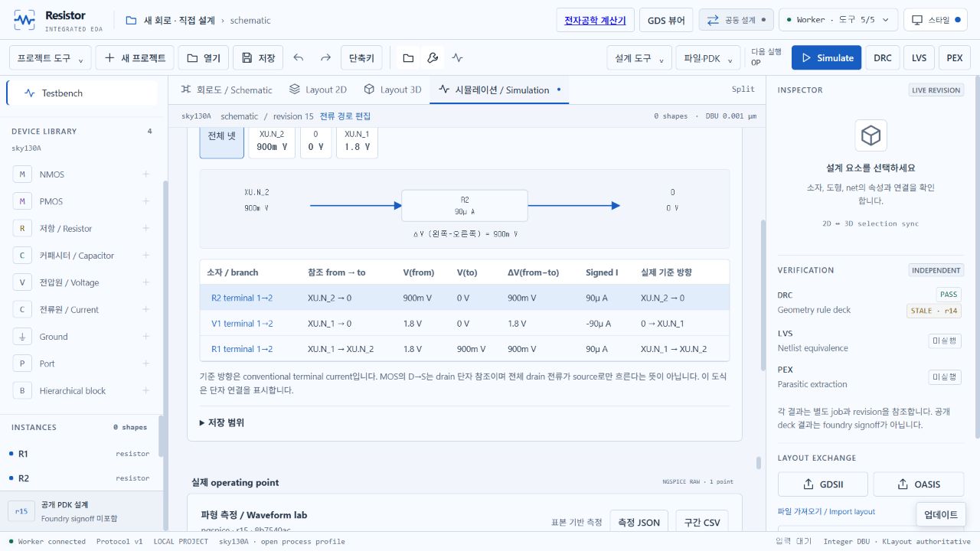Open the 프로젝트 도구 dropdown
980x551 pixels.
pos(51,58)
